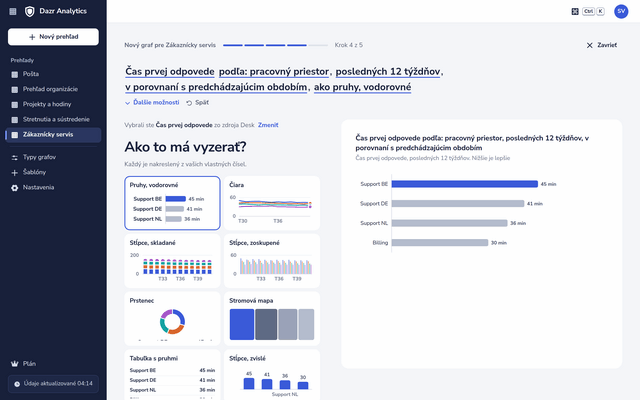Click "Krok 4 z 5" step text
640x400 pixels.
coord(349,45)
